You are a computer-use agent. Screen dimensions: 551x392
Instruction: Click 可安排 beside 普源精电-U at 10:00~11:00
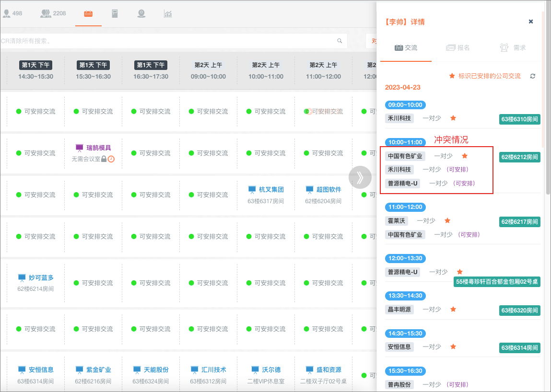[x=464, y=183]
